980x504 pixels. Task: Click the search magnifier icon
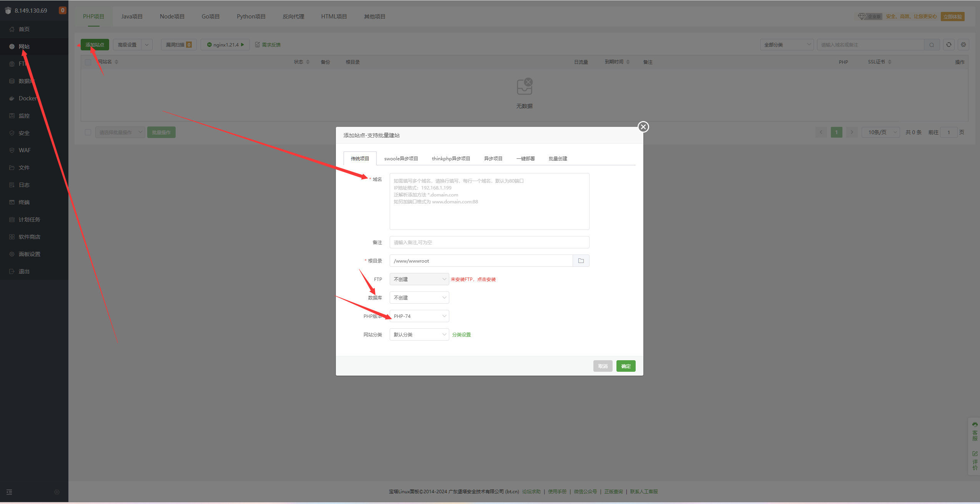tap(932, 45)
